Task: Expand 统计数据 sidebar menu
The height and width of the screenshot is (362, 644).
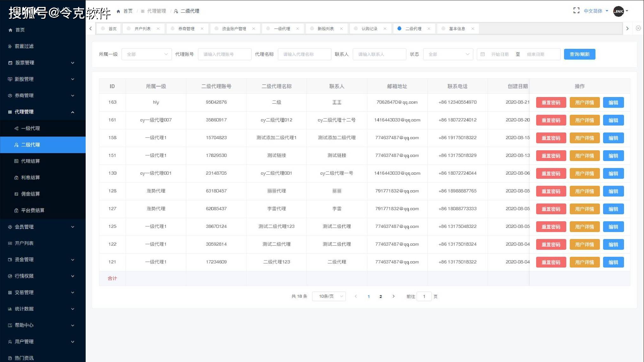Action: 43,309
